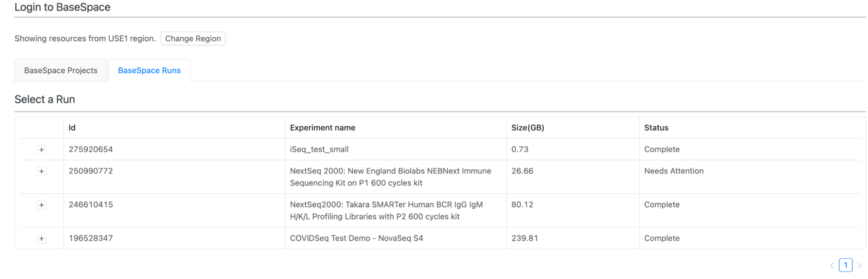Click run Id 196528347

click(x=91, y=238)
